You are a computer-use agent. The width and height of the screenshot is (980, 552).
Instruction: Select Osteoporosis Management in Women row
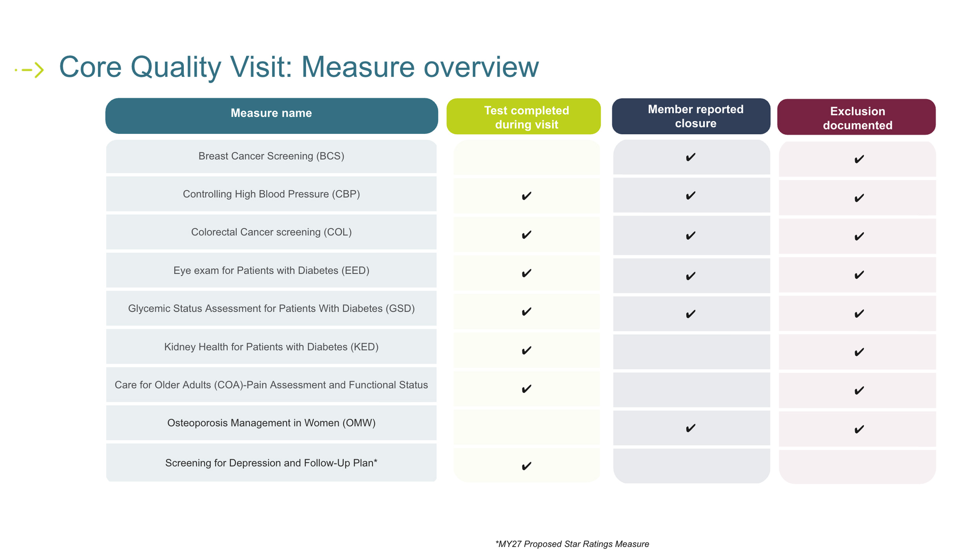pyautogui.click(x=271, y=423)
